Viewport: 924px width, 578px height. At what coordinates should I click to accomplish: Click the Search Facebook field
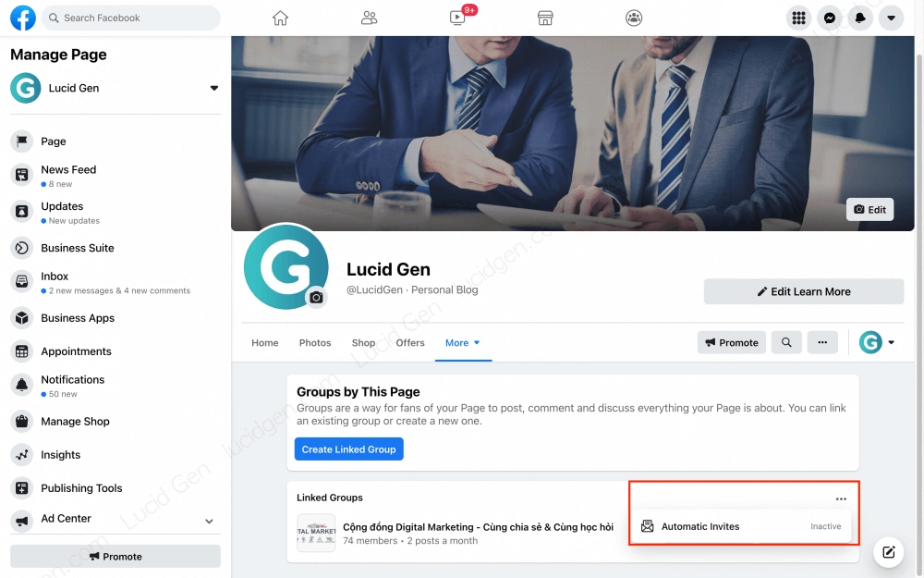click(x=131, y=18)
